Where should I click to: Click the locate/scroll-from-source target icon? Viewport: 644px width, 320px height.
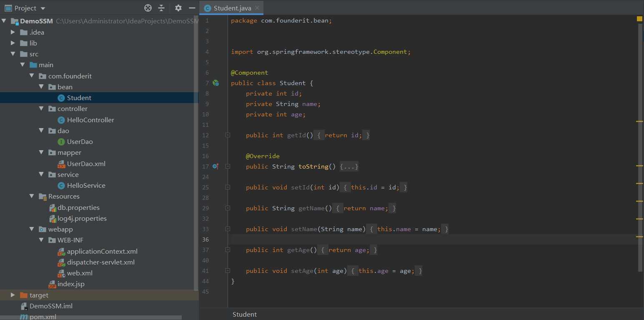(x=148, y=8)
